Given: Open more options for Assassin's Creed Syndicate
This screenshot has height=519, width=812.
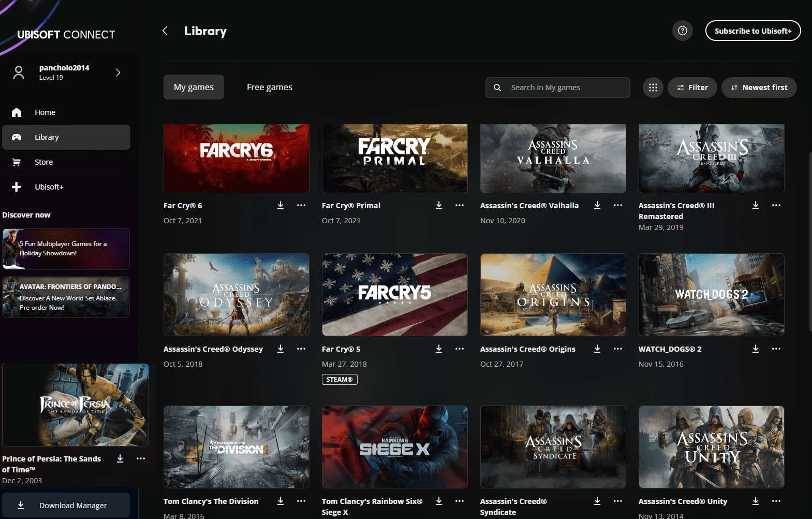Looking at the screenshot, I should tap(618, 501).
